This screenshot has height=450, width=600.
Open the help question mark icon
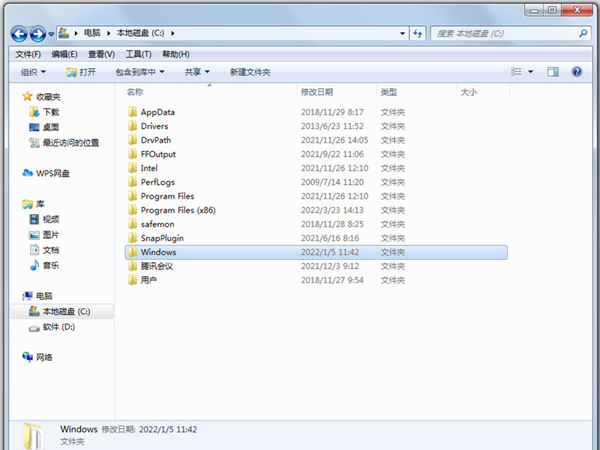pyautogui.click(x=576, y=72)
